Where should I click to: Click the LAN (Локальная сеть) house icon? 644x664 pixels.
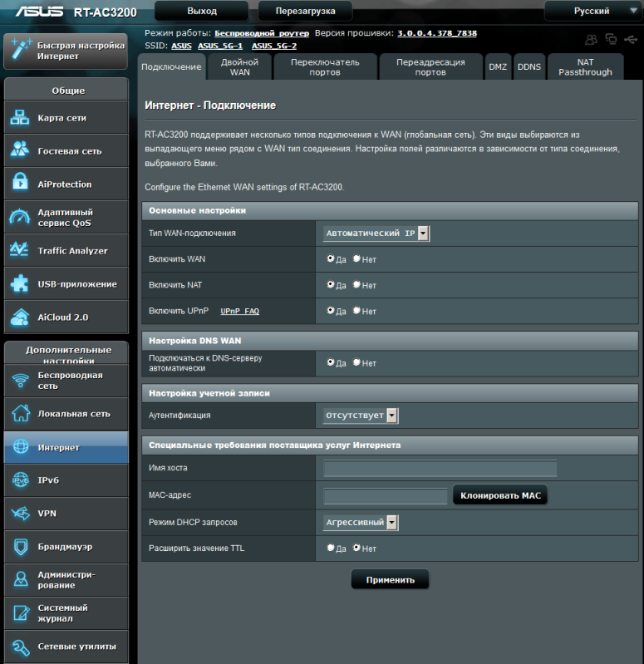click(x=21, y=413)
